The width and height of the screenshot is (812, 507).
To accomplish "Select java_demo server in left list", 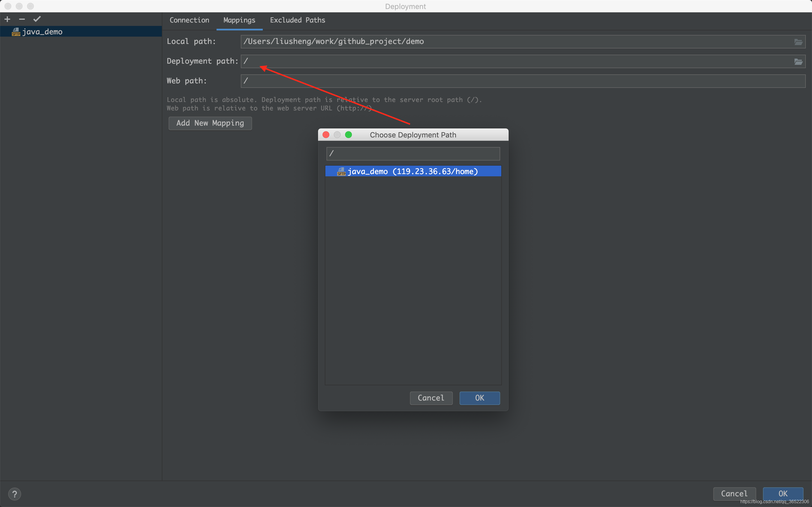I will (42, 32).
